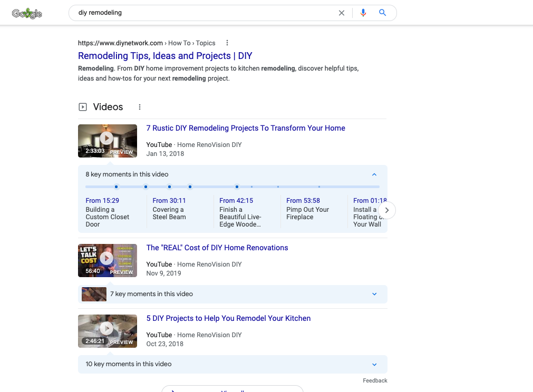Click the microphone voice search icon
The width and height of the screenshot is (533, 392).
tap(363, 13)
